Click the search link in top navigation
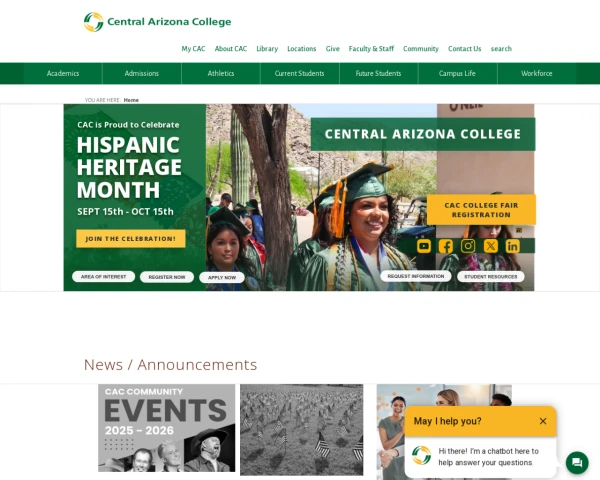Screen dimensions: 600x480 pyautogui.click(x=501, y=49)
